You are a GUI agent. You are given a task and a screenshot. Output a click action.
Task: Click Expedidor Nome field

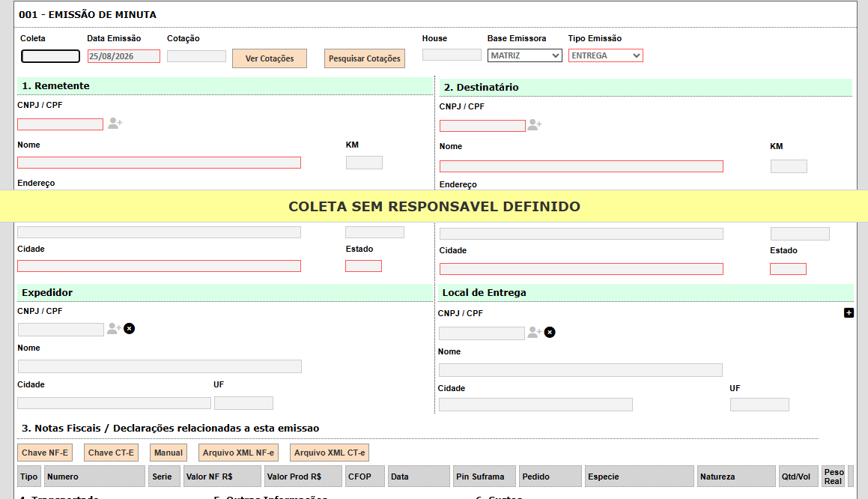click(x=160, y=366)
